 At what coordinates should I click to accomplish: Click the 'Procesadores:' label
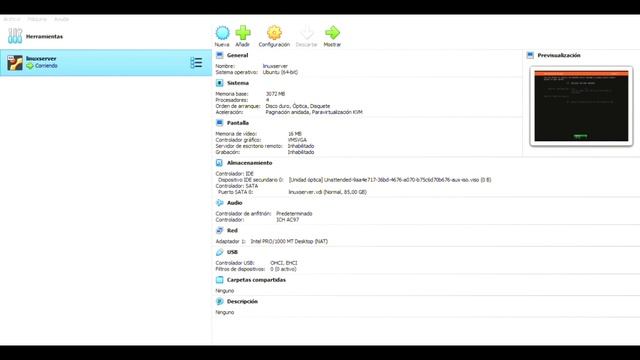(232, 100)
